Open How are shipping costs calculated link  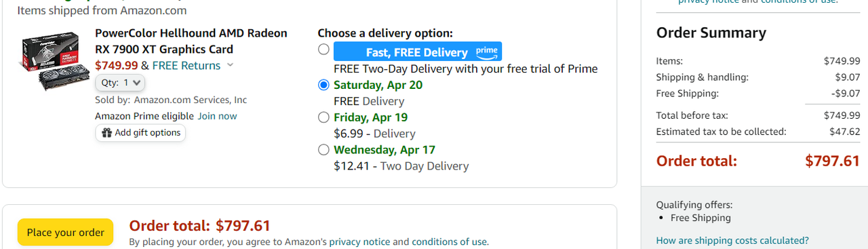click(732, 240)
